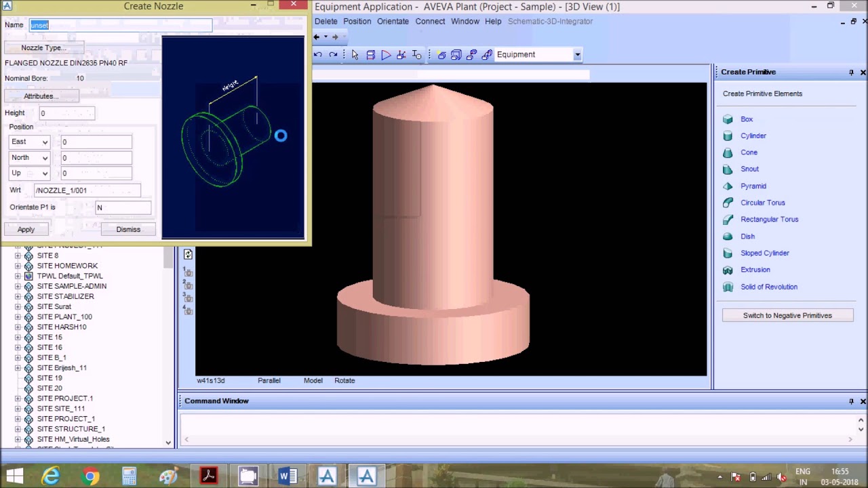Dismiss the Create Nozzle dialog
868x488 pixels.
[128, 229]
